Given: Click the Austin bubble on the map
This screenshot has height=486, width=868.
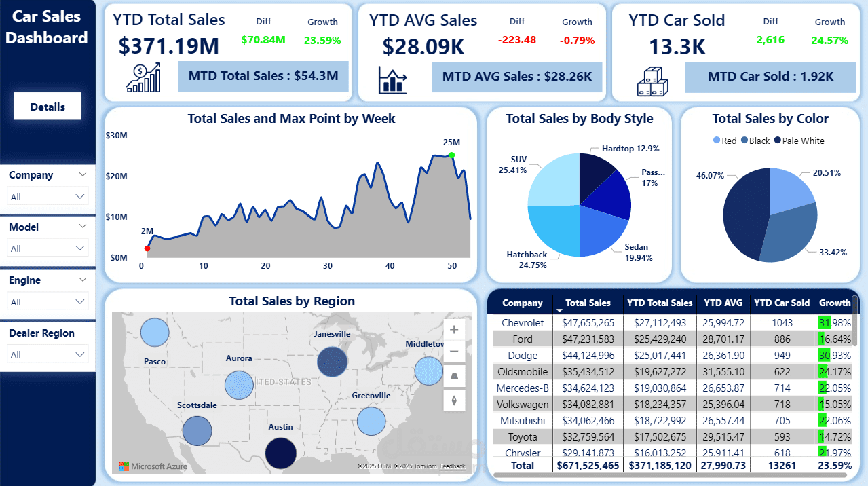Looking at the screenshot, I should pos(280,453).
